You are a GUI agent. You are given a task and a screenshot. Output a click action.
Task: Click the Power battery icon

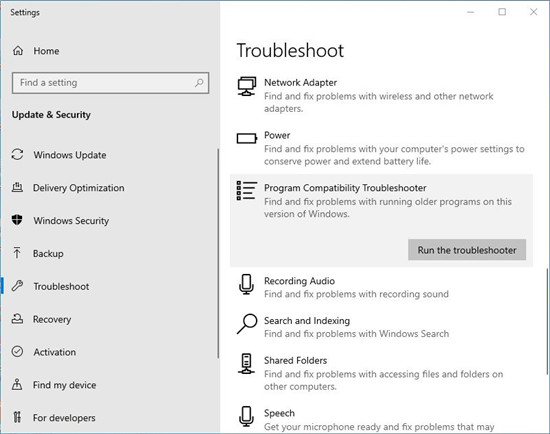tap(247, 138)
